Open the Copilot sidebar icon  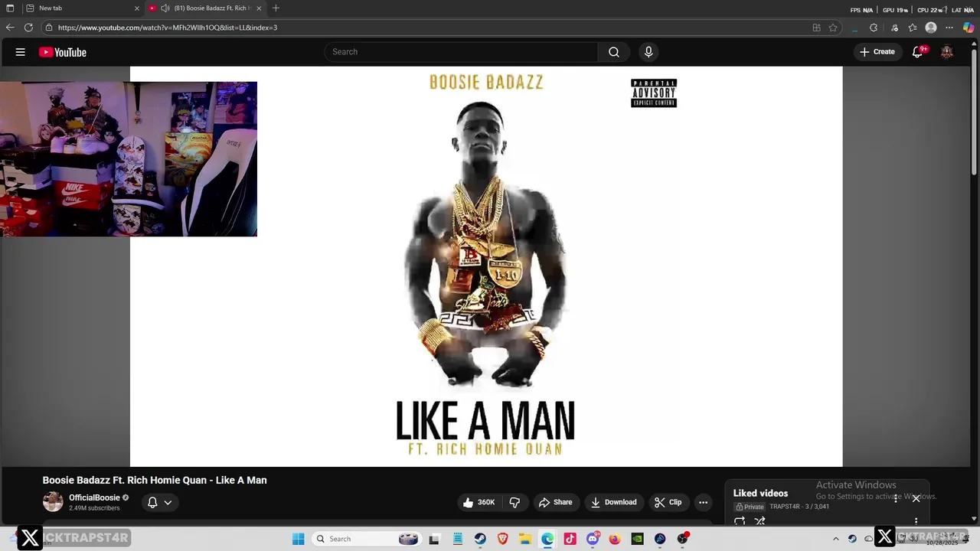tap(969, 28)
